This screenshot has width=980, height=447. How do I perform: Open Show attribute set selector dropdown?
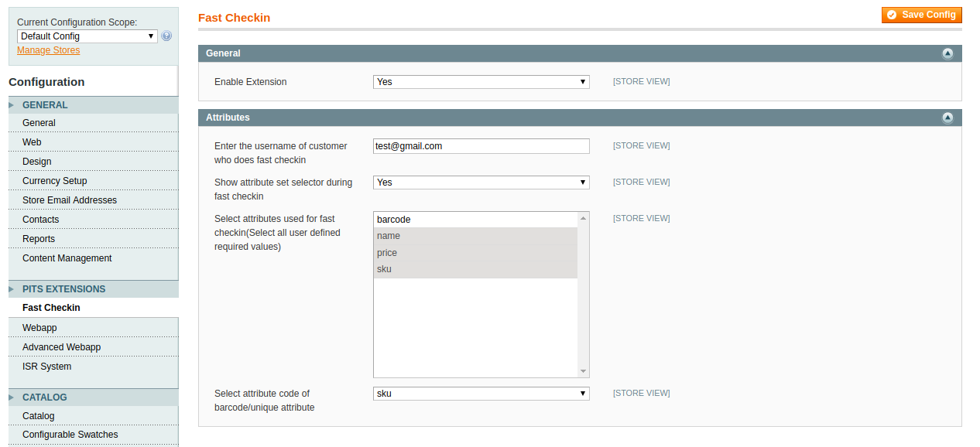click(481, 183)
